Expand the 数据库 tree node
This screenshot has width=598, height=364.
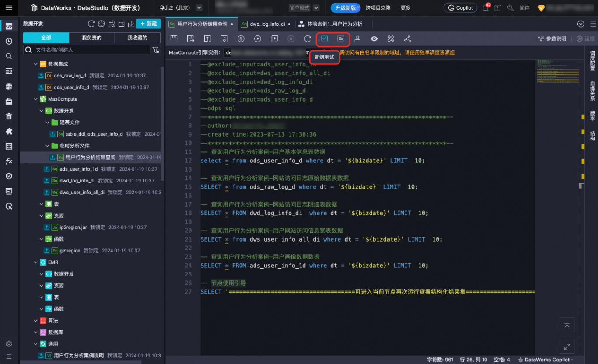click(x=36, y=332)
